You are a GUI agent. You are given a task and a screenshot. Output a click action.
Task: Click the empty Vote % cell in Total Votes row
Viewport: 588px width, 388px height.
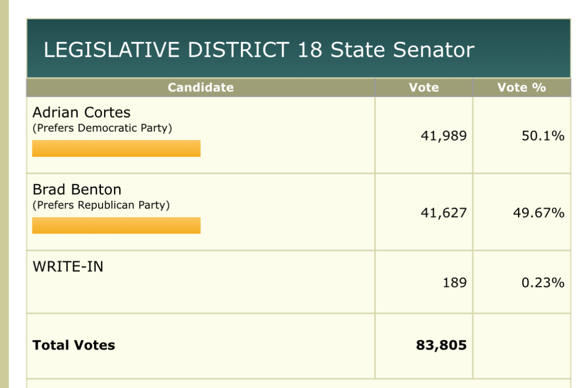point(521,345)
